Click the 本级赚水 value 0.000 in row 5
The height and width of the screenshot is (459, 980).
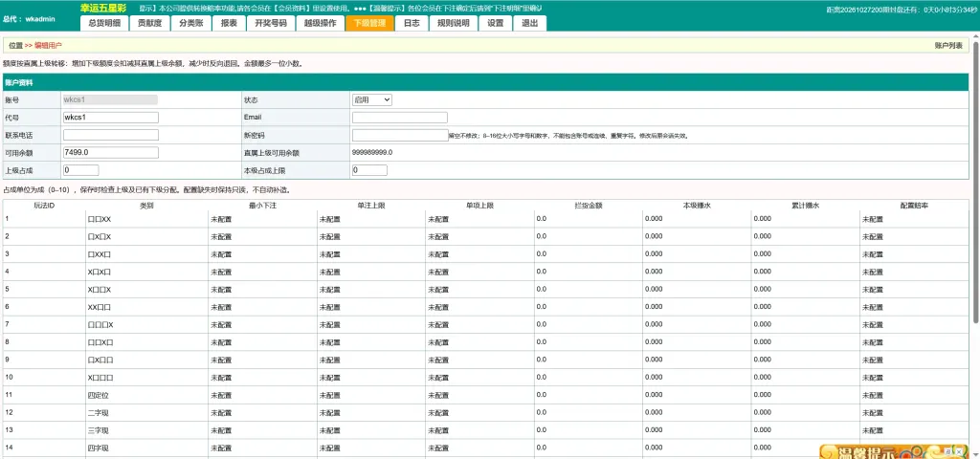point(653,289)
